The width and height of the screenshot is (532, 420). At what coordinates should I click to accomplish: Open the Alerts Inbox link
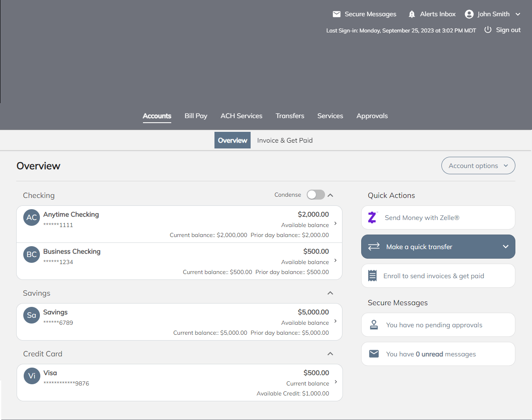438,14
